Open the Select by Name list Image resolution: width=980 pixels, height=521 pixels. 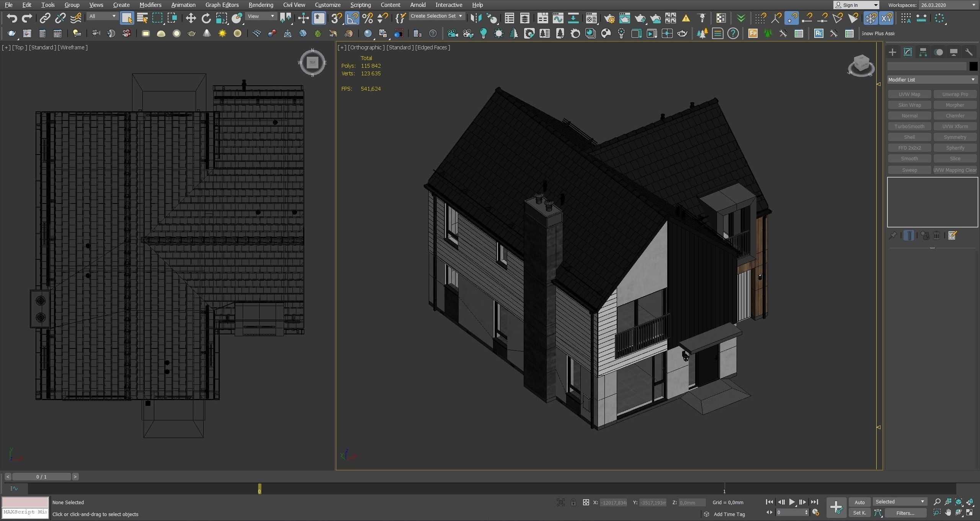(x=142, y=18)
